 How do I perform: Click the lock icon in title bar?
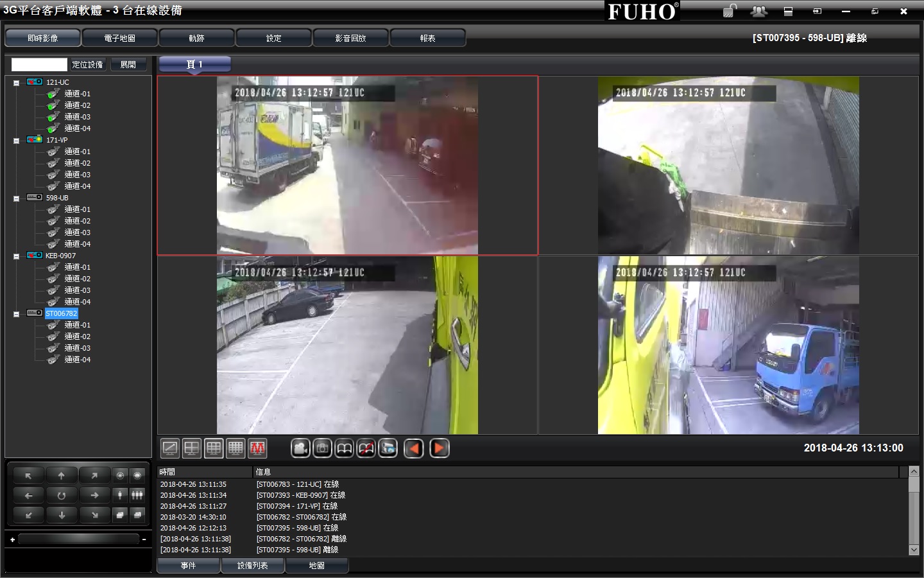pyautogui.click(x=730, y=11)
